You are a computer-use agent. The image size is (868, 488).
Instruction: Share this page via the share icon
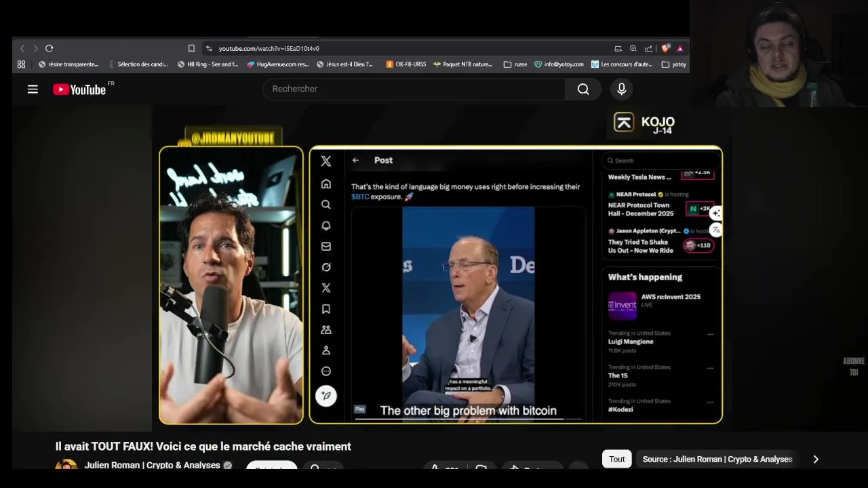(x=649, y=48)
